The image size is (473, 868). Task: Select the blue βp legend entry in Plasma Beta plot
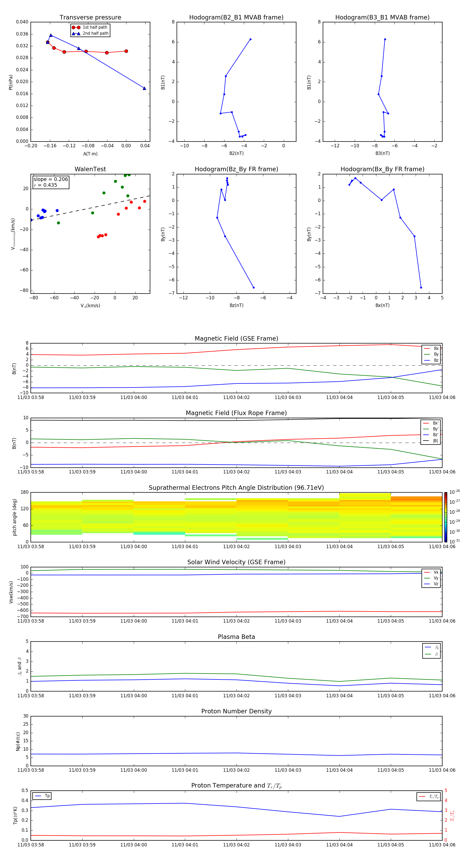coord(431,647)
